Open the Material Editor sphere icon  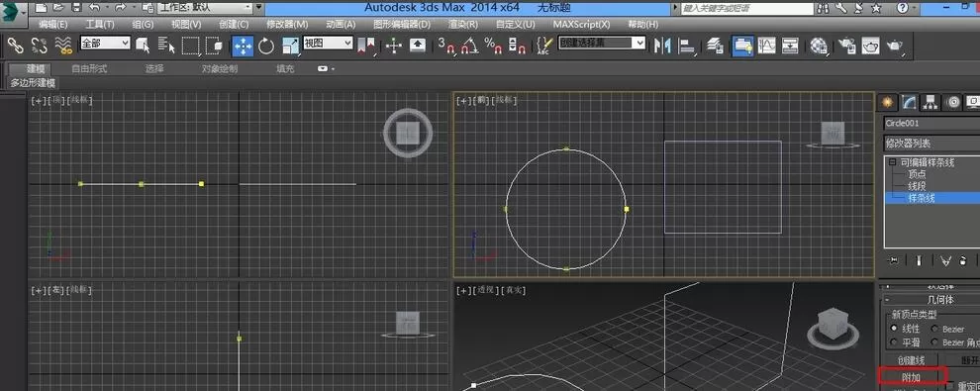click(819, 46)
